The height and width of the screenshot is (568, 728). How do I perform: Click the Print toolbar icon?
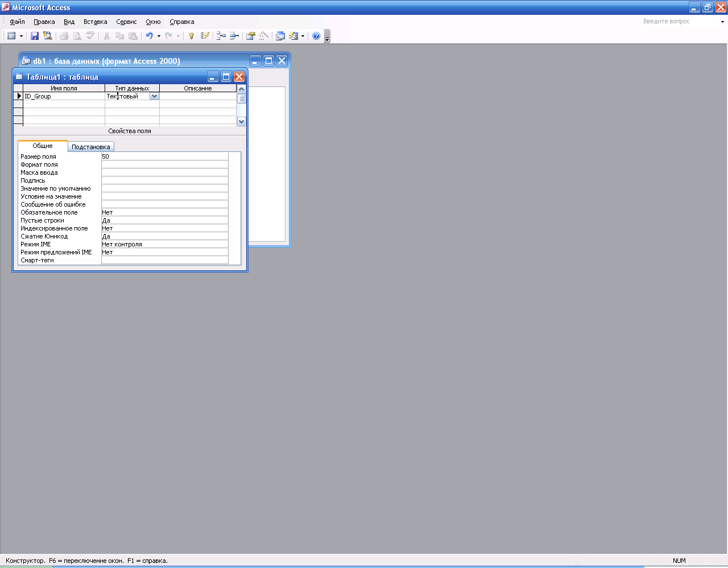click(64, 36)
